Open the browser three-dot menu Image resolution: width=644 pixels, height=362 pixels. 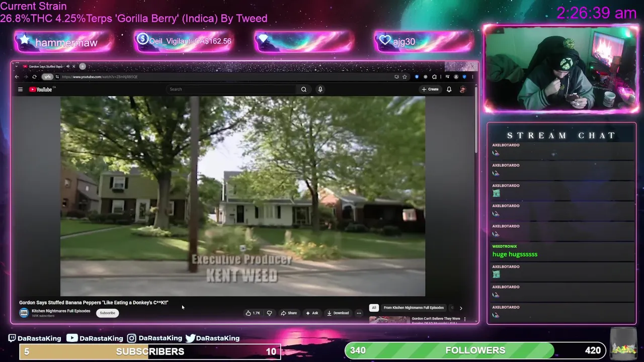pyautogui.click(x=472, y=77)
